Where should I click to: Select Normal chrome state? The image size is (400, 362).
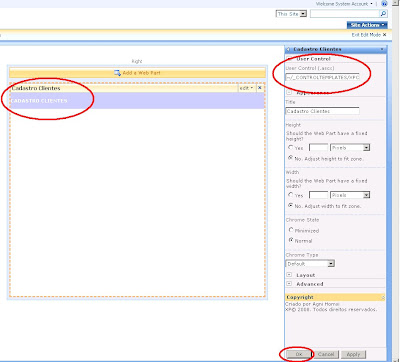click(291, 240)
